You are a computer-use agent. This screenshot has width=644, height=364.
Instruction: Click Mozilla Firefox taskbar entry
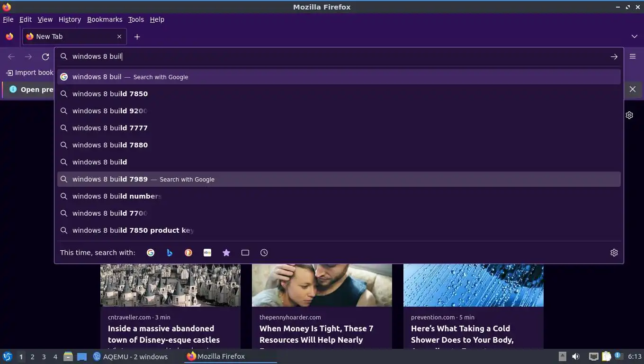[x=230, y=356]
